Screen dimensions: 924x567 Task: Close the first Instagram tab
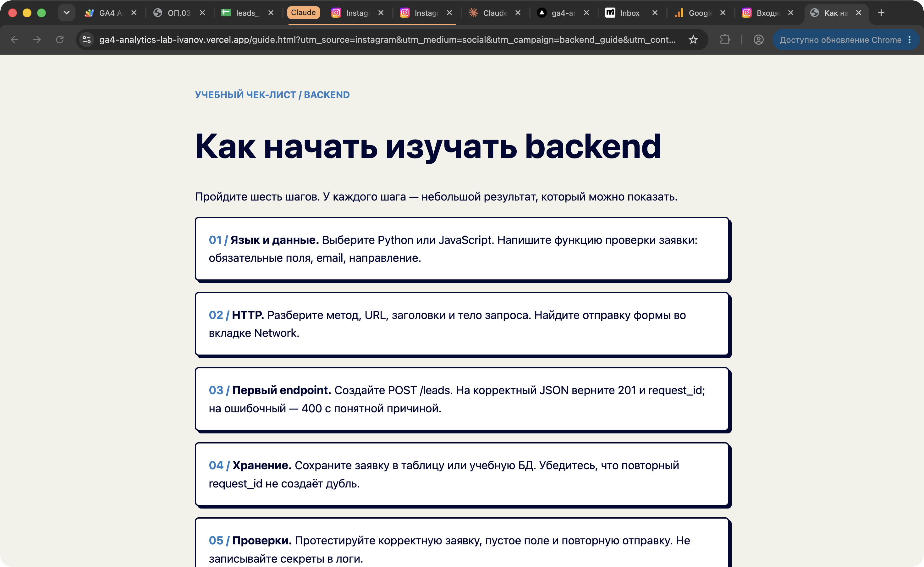381,13
